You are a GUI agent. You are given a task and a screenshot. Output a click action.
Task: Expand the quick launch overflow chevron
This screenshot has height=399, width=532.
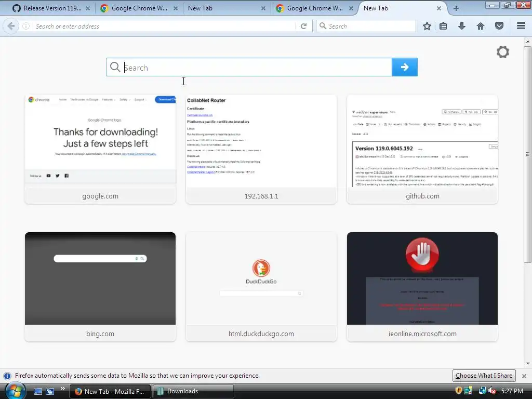coord(63,389)
